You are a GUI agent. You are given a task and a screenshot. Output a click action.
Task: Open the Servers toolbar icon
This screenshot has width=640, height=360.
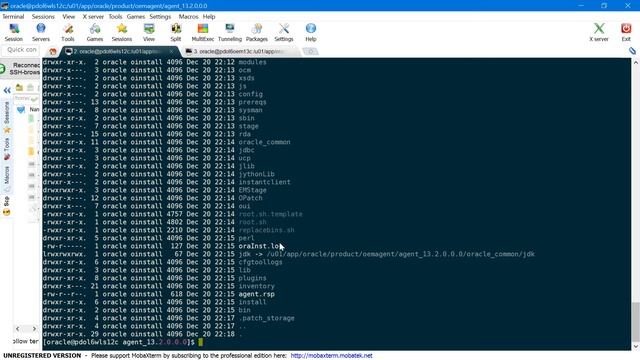[41, 32]
